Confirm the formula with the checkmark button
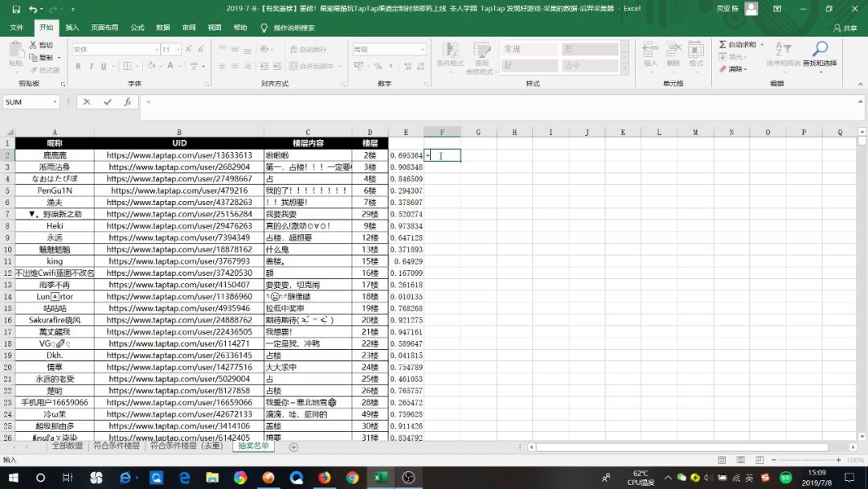The image size is (868, 489). click(x=107, y=102)
